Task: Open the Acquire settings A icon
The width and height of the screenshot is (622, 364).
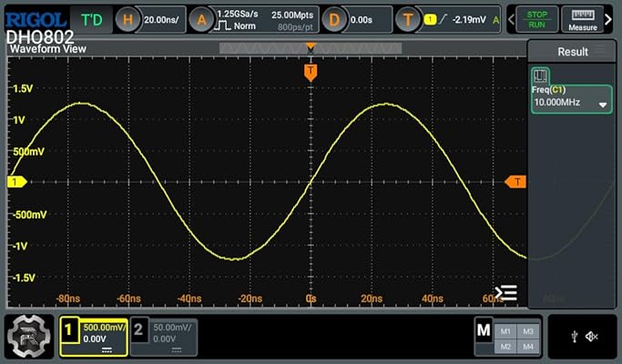Action: (201, 19)
